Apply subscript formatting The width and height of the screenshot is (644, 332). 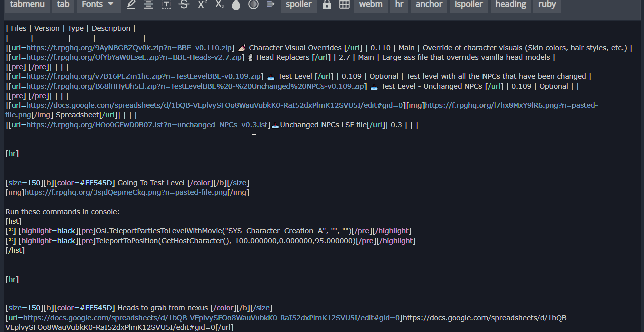(x=219, y=5)
